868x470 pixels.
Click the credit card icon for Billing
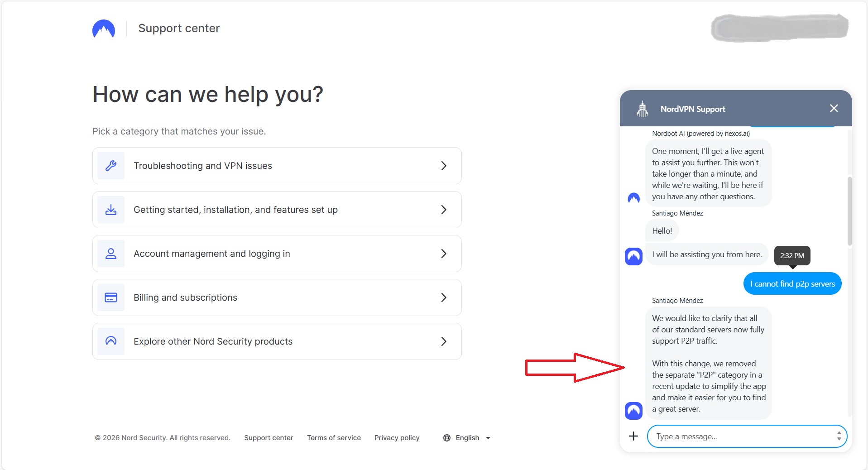coord(111,297)
